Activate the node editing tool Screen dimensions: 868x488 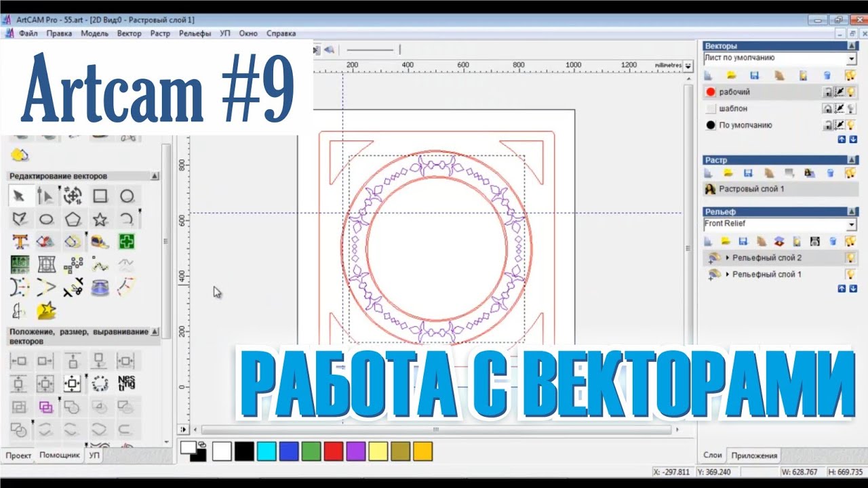pos(46,196)
